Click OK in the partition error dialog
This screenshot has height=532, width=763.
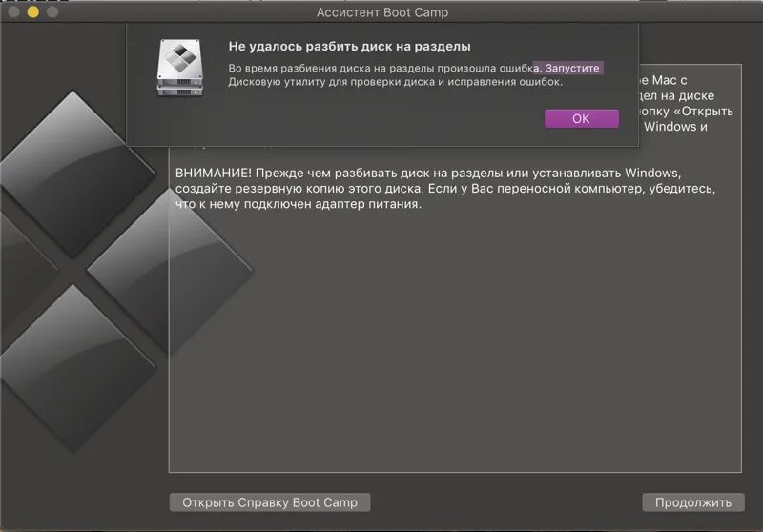click(582, 118)
